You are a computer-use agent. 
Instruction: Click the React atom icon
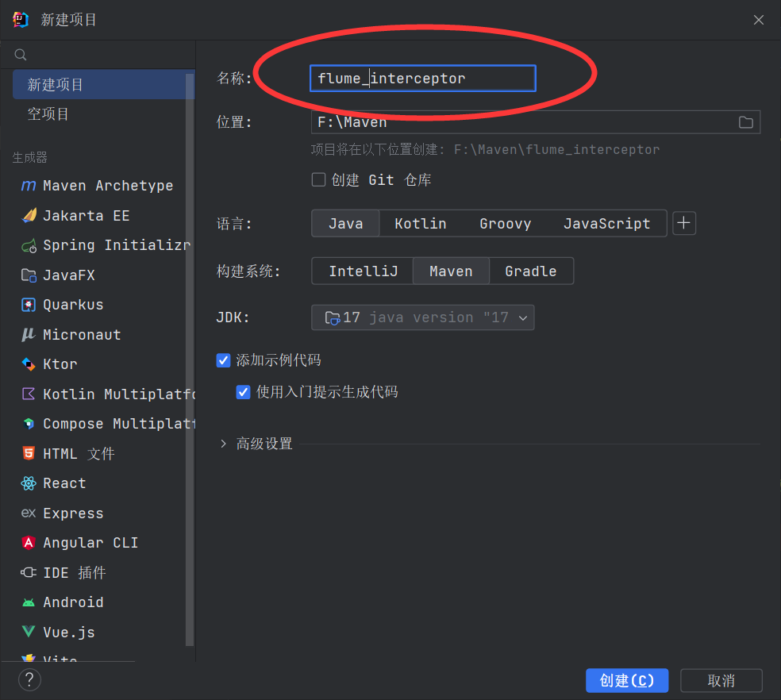29,483
